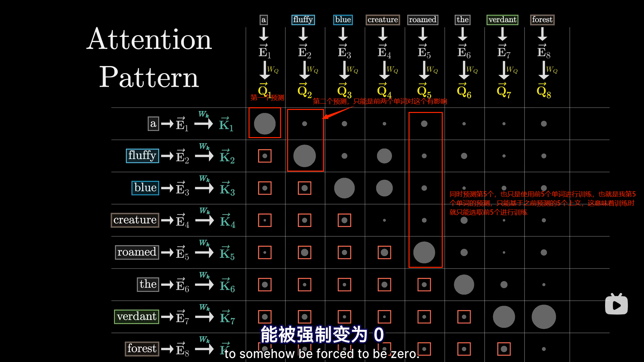Click the white arrow below the top 'verdant' token
This screenshot has width=644, height=362.
[502, 34]
